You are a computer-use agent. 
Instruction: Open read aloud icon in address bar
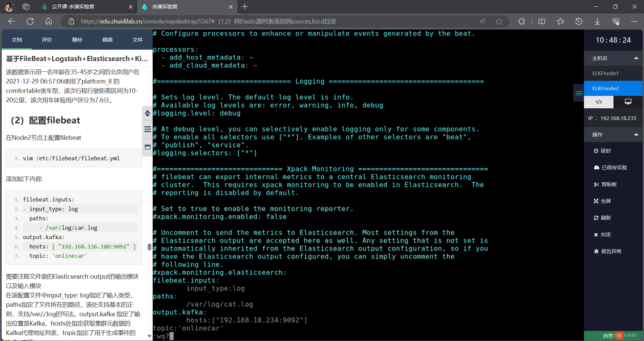pos(483,21)
